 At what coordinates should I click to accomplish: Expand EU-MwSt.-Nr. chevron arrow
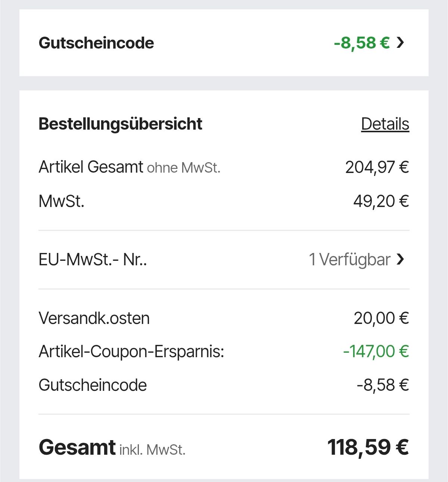[400, 259]
